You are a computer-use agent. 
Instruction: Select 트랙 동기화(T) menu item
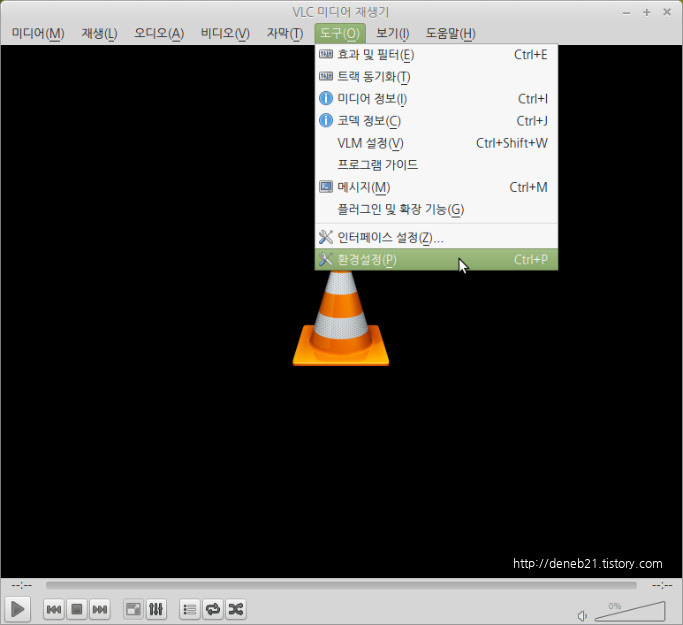pyautogui.click(x=436, y=77)
